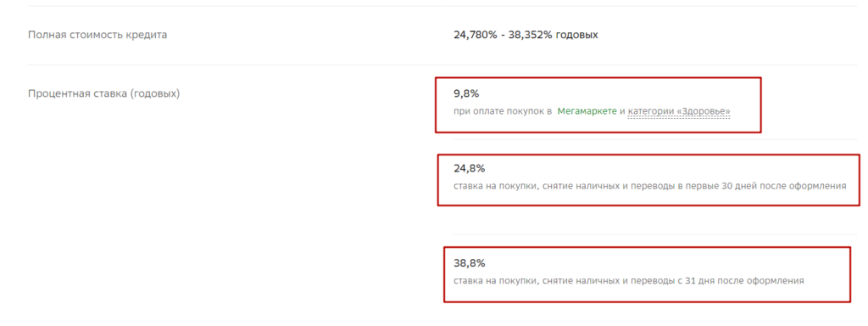Click description mentioning с 31 дня
The width and height of the screenshot is (868, 326).
(628, 281)
